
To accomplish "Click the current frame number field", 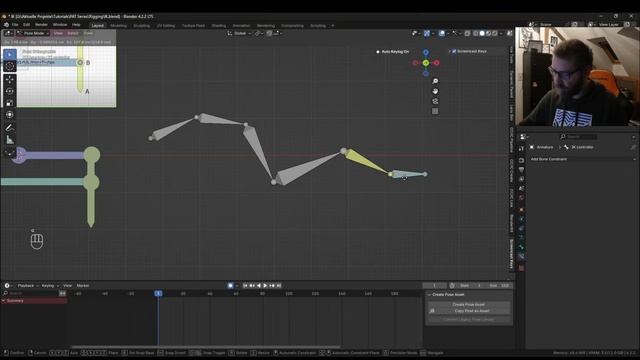I will pos(434,286).
